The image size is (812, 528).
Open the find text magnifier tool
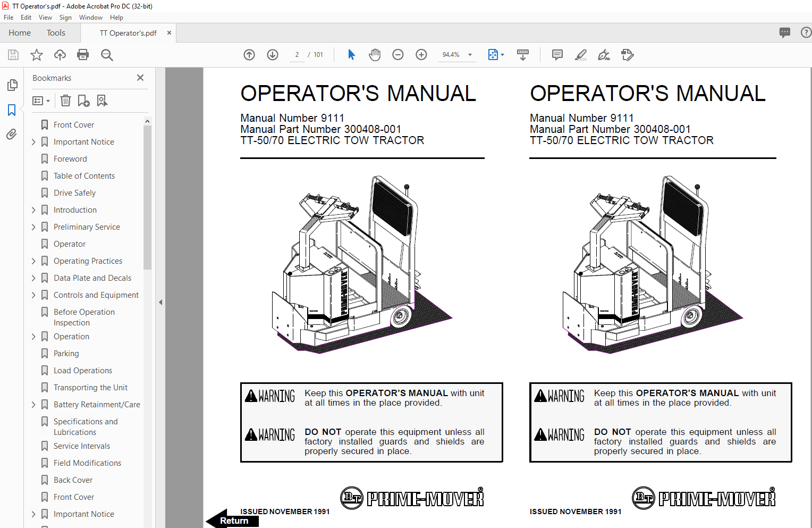(107, 55)
